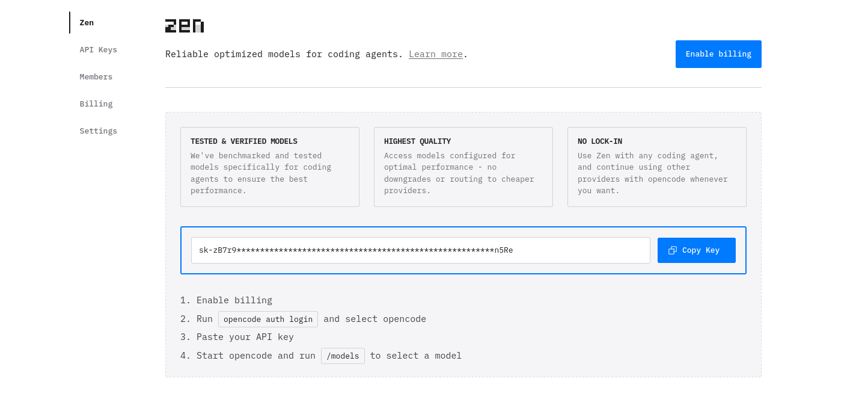Click the No Lock-In card
Viewport: 868px width, 411px height.
click(x=657, y=167)
